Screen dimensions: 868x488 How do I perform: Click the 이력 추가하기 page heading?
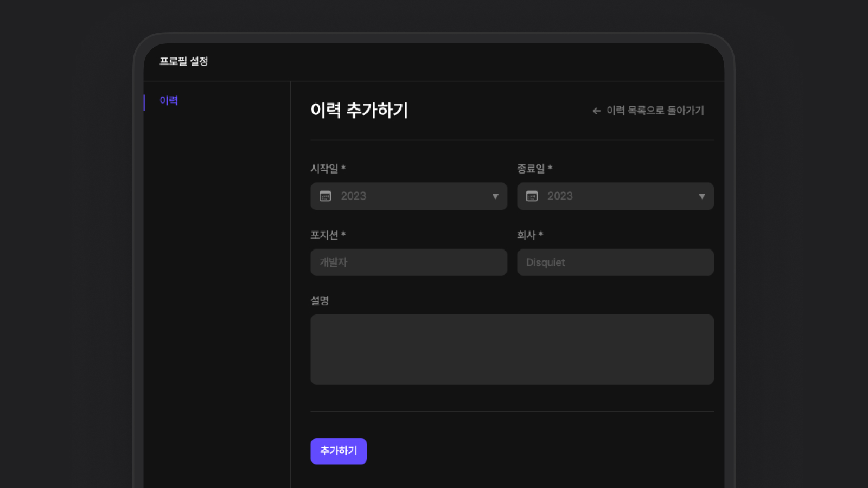tap(360, 110)
